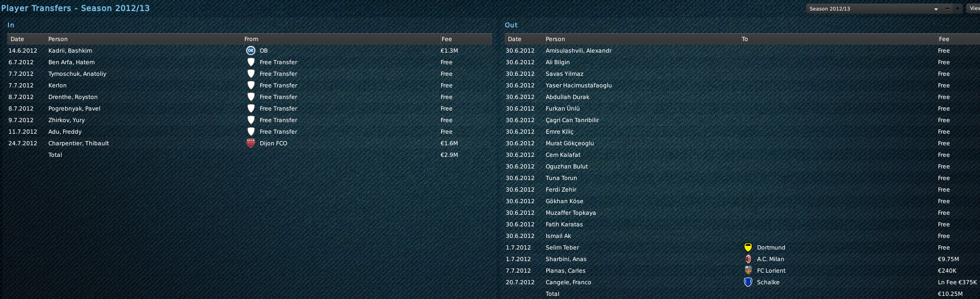Open player Emre Kiliç
The image size is (980, 299).
pos(559,132)
